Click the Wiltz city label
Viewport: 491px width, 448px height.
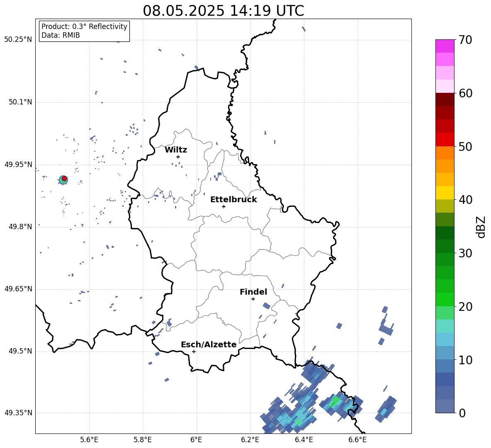click(176, 150)
